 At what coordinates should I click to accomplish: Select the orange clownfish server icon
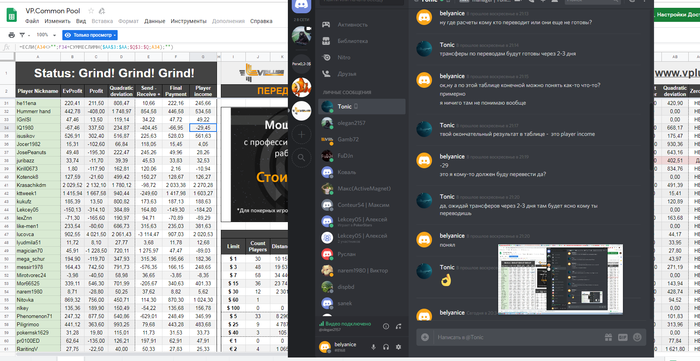(x=301, y=87)
